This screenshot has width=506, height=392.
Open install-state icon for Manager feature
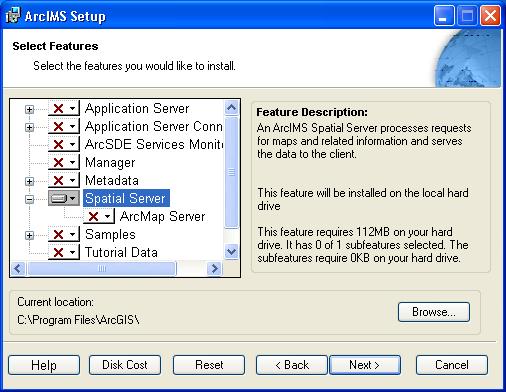[x=64, y=162]
